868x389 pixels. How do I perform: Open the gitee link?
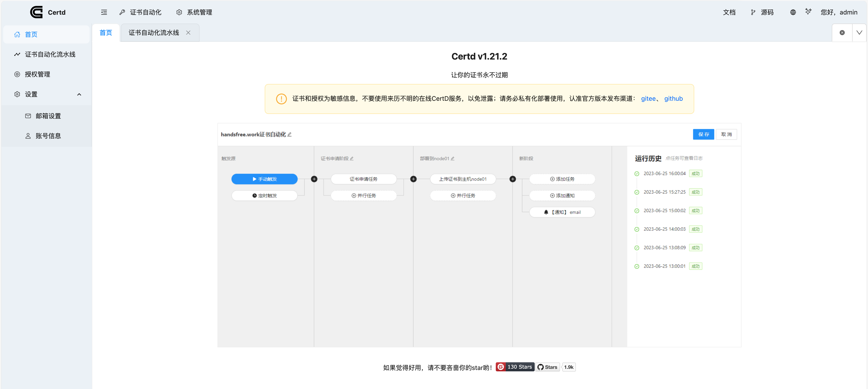tap(648, 98)
